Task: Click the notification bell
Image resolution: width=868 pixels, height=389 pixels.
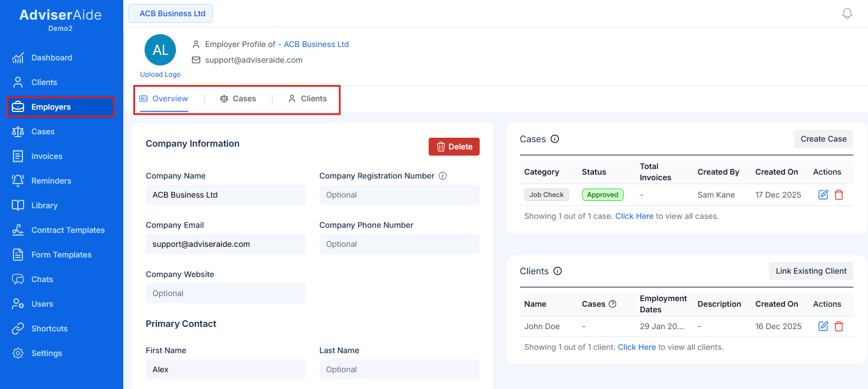Action: pyautogui.click(x=847, y=13)
